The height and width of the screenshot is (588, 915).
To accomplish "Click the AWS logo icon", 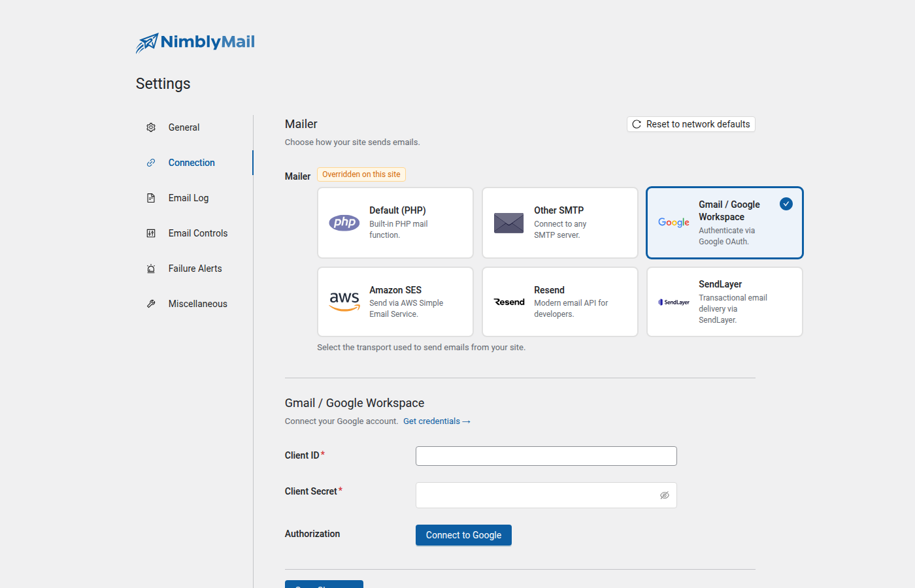I will click(x=344, y=302).
